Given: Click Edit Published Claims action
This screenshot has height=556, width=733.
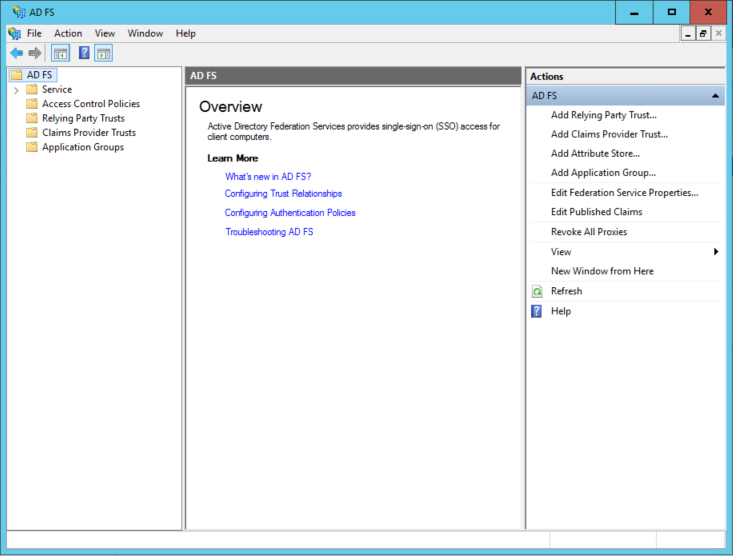Looking at the screenshot, I should click(x=596, y=212).
